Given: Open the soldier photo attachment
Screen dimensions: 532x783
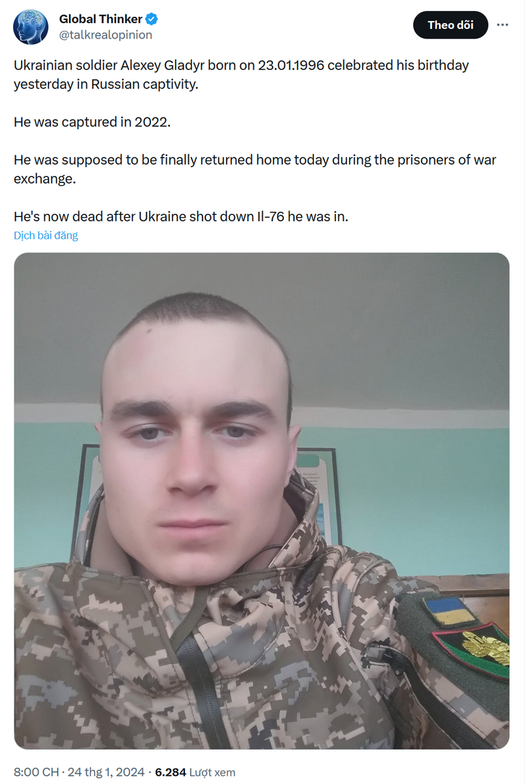Looking at the screenshot, I should click(261, 501).
